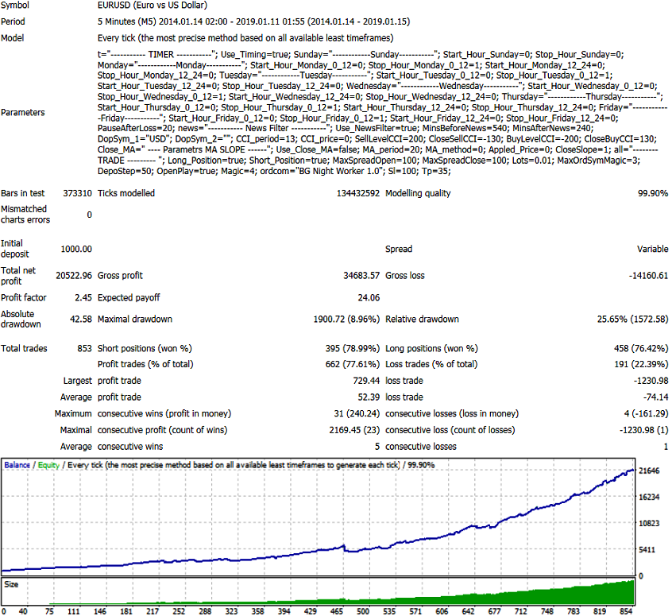Image resolution: width=672 pixels, height=616 pixels.
Task: Click Gross profit value 34683.57
Action: [361, 275]
